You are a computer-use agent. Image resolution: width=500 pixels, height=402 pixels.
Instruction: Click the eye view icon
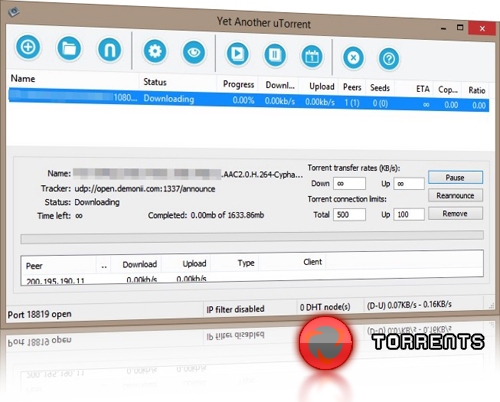coord(194,53)
